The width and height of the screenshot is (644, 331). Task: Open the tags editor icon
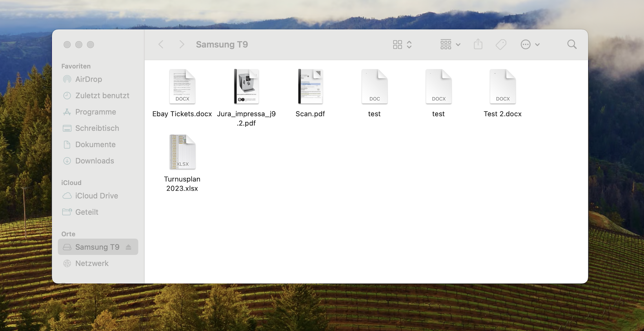pyautogui.click(x=501, y=44)
